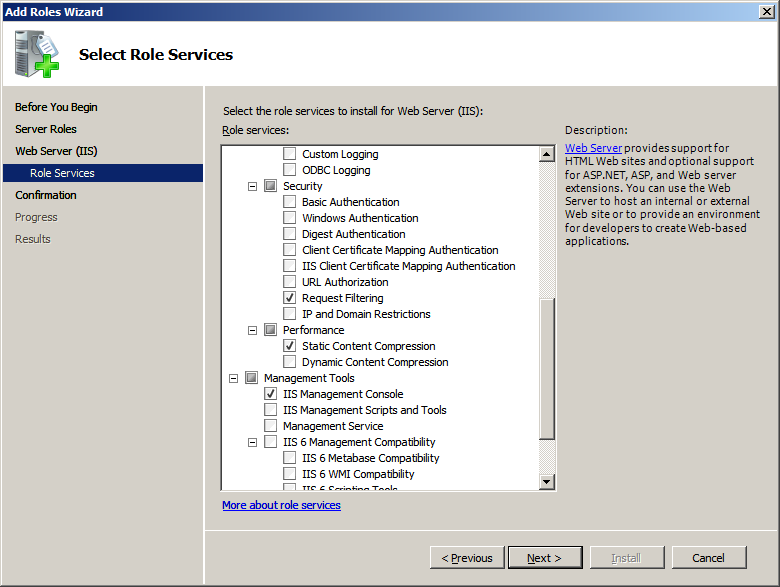Screen dimensions: 780x587
Task: Toggle the Performance group tri-state checkbox
Action: coord(271,330)
